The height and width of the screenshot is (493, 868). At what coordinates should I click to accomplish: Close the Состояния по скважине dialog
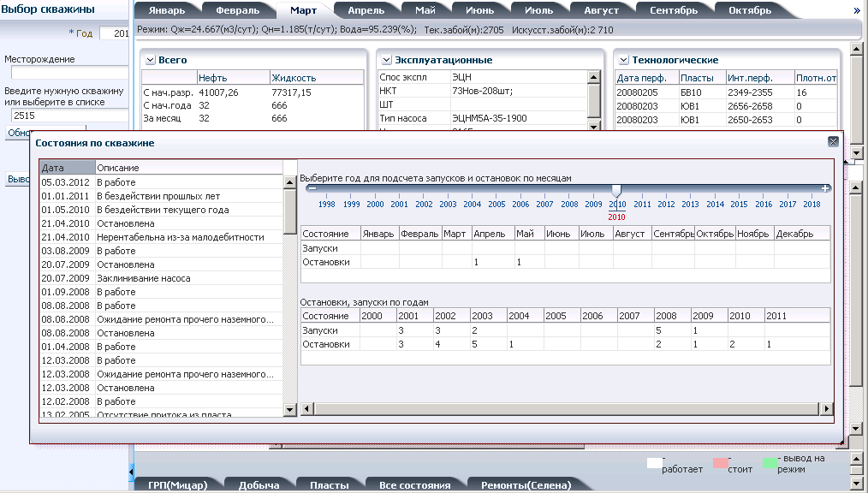pos(833,142)
